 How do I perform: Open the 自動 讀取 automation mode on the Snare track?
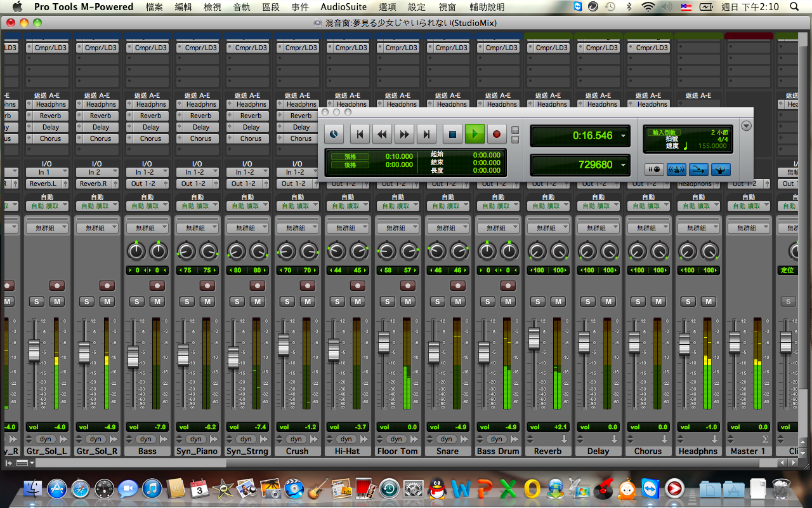[x=448, y=206]
